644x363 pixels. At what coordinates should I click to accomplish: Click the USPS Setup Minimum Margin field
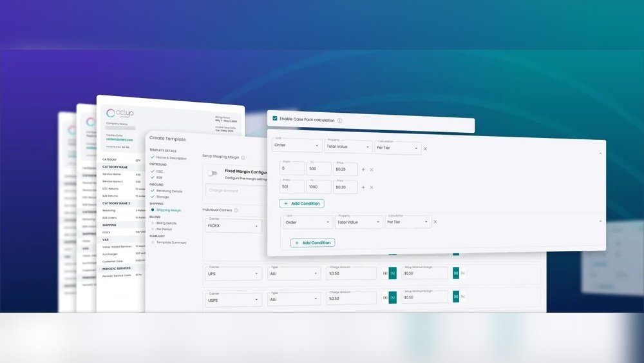[424, 297]
